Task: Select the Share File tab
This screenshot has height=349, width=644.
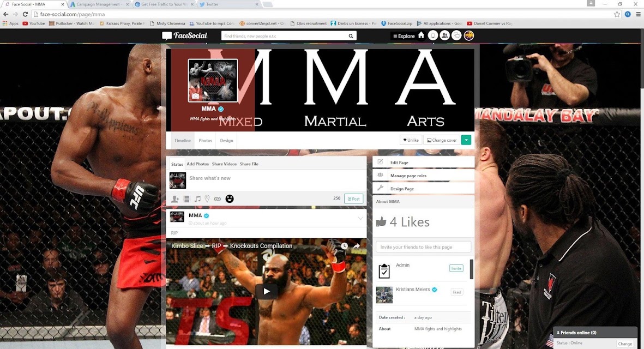Action: [249, 164]
